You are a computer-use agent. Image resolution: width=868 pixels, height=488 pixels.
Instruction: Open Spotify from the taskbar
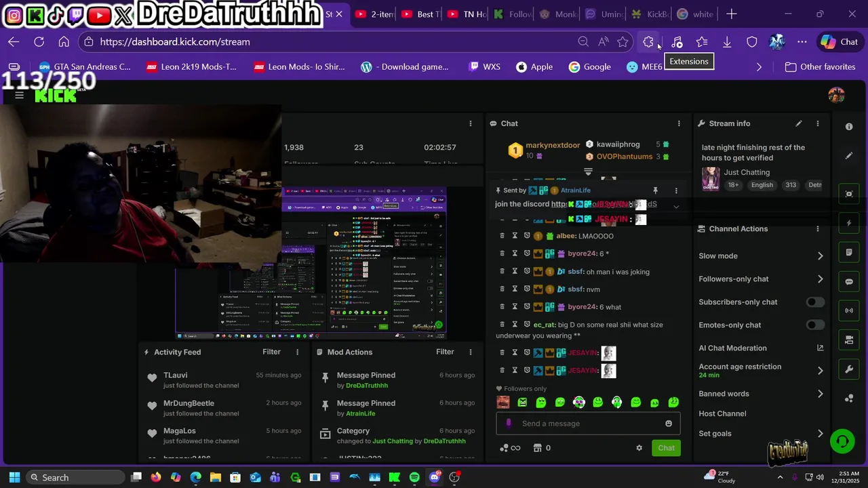(x=414, y=477)
